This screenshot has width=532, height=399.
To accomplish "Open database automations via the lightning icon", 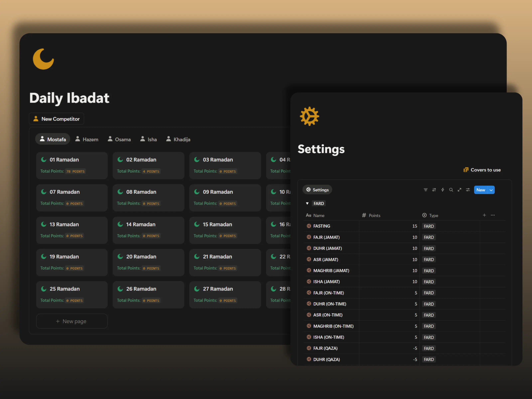I will [443, 190].
